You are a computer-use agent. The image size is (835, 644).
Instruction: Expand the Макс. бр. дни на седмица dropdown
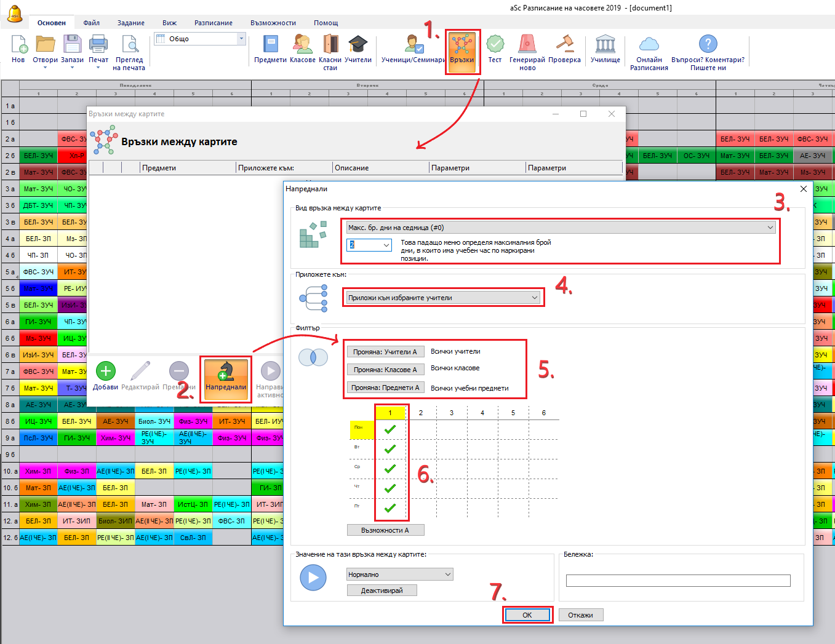(x=561, y=228)
